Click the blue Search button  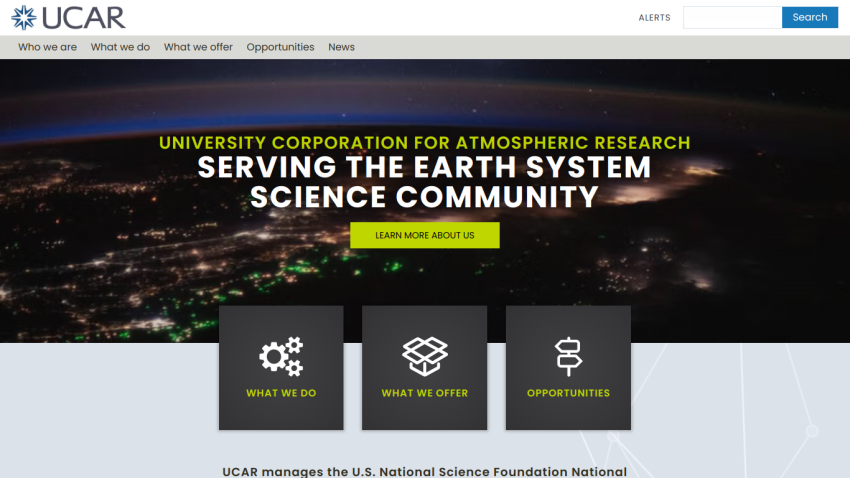(x=810, y=17)
